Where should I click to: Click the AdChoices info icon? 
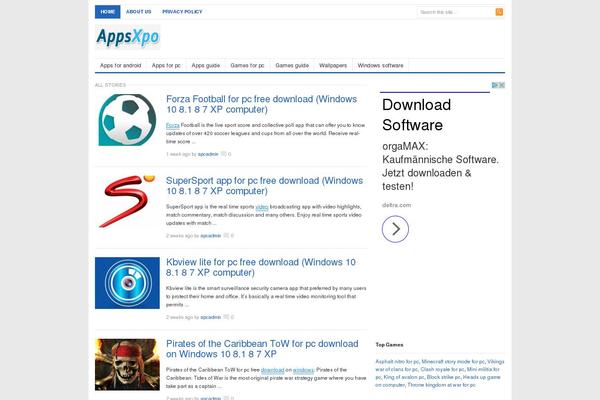point(495,85)
